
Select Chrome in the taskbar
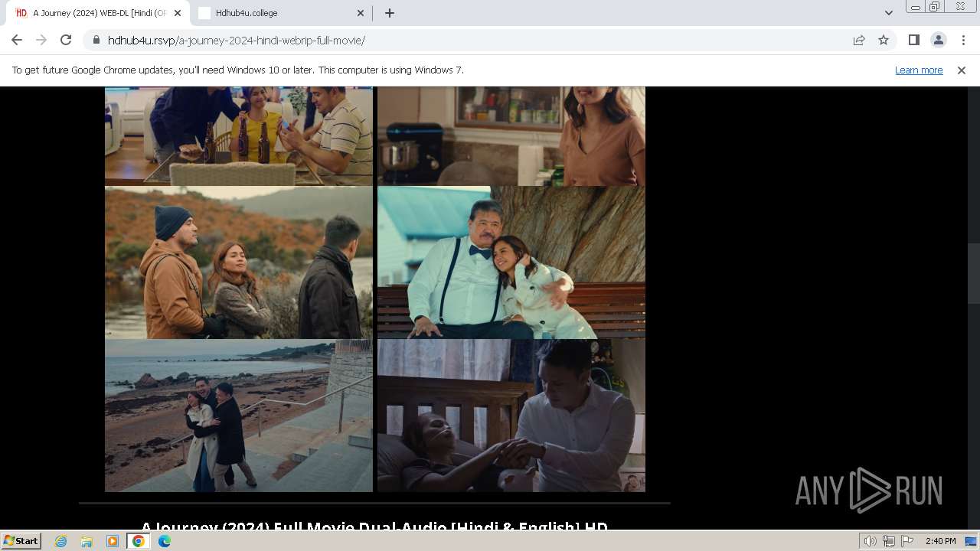tap(139, 541)
